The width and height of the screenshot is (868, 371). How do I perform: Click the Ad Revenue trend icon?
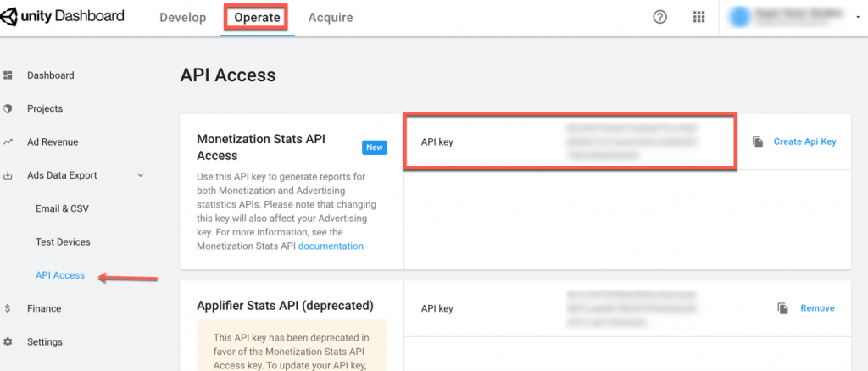[8, 142]
